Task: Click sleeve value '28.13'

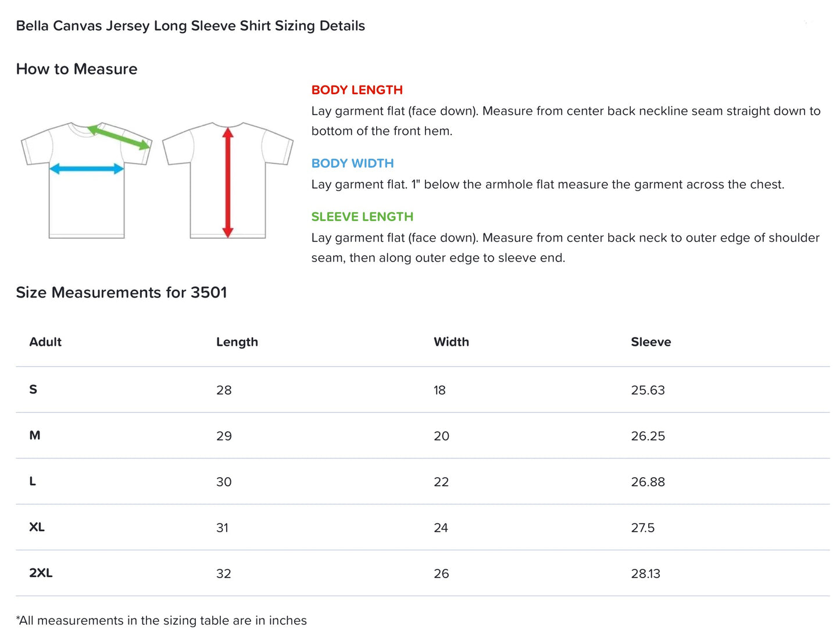Action: (x=646, y=574)
